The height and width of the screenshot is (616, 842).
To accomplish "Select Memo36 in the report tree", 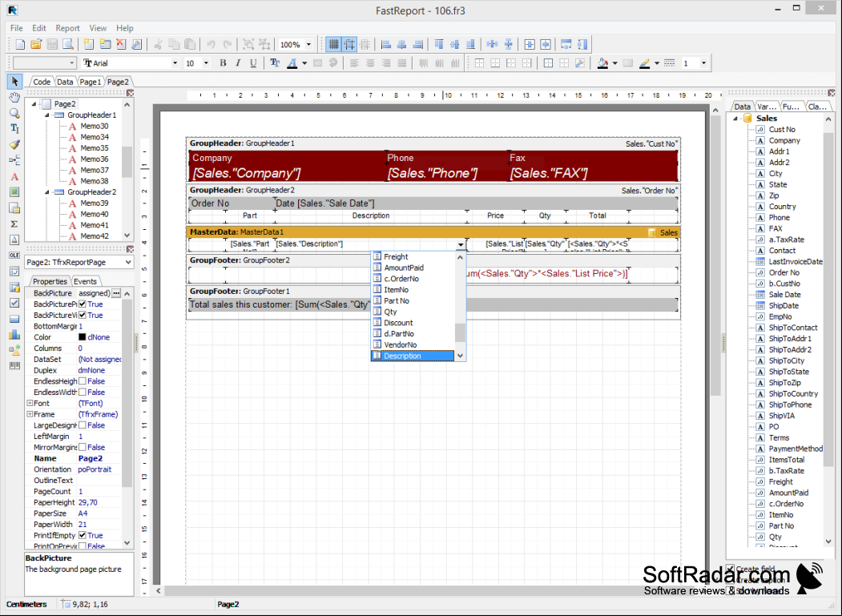I will pyautogui.click(x=95, y=159).
